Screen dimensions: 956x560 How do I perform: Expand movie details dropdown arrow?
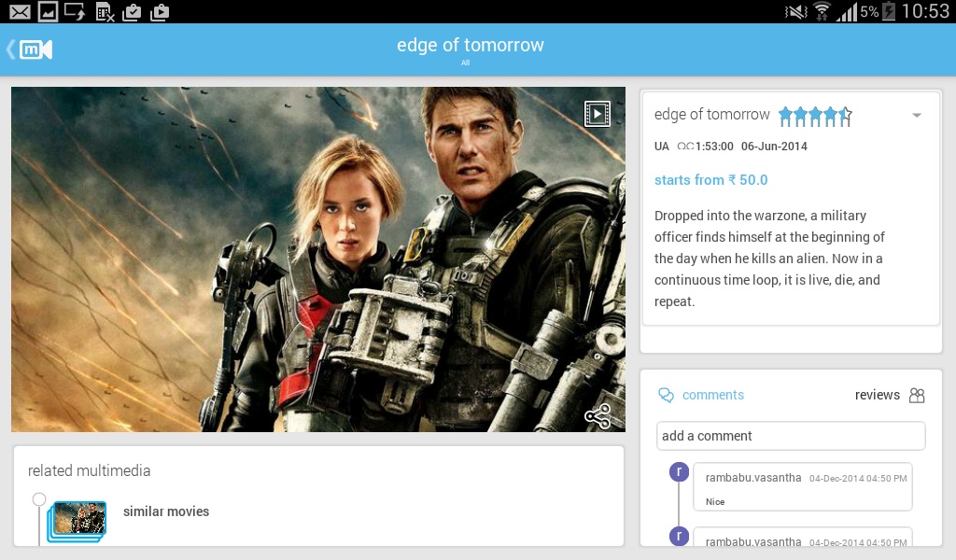pyautogui.click(x=917, y=115)
